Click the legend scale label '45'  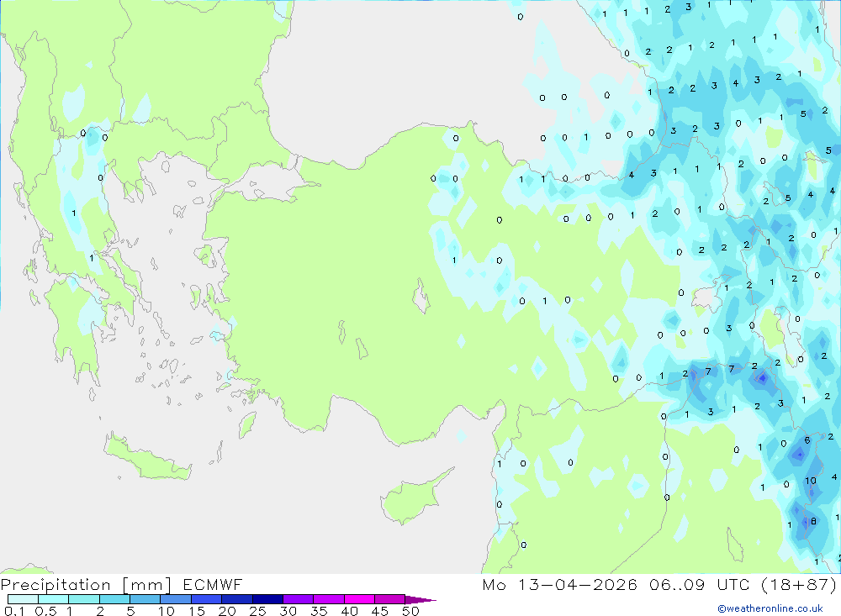pos(380,611)
